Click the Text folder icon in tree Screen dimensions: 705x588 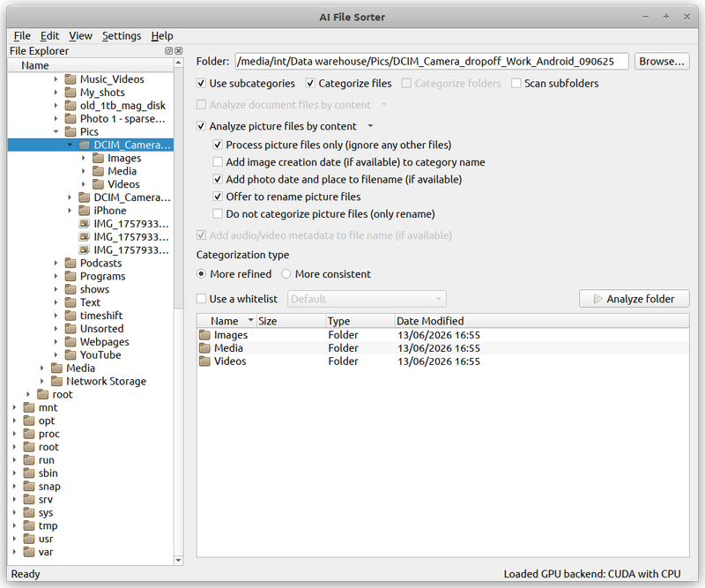(x=70, y=302)
